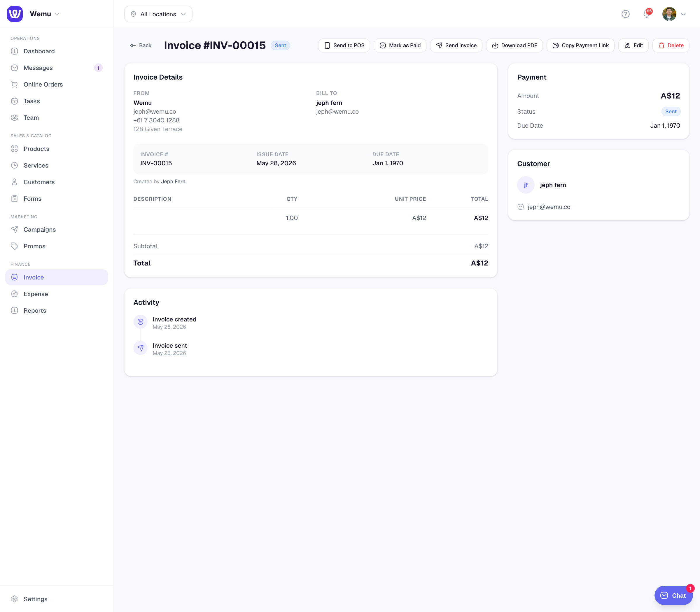Open the Promos page

(x=56, y=246)
